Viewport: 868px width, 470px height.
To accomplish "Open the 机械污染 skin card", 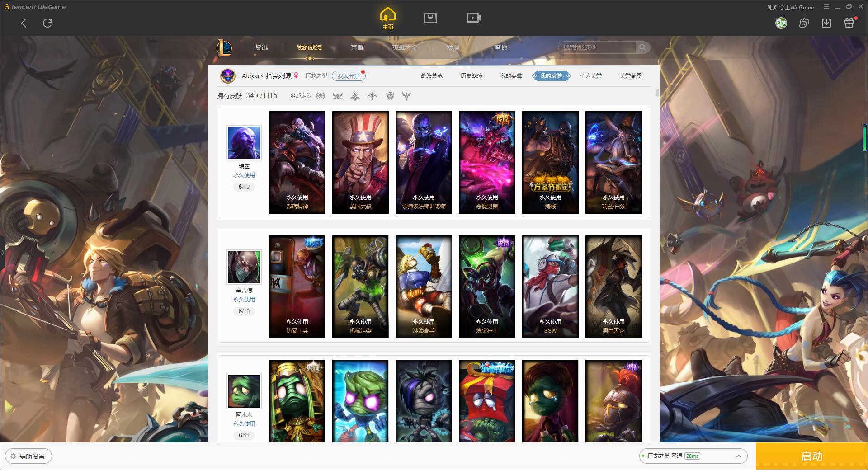I will [360, 287].
